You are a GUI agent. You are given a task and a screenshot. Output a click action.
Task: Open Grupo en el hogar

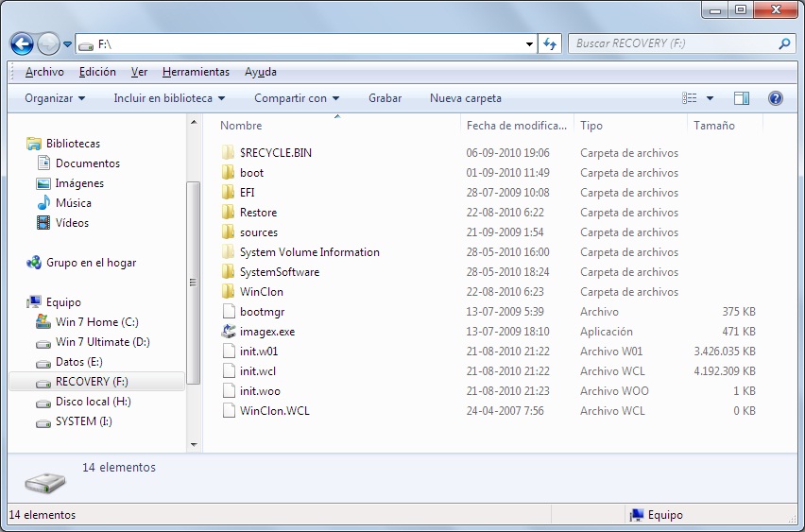pyautogui.click(x=81, y=263)
